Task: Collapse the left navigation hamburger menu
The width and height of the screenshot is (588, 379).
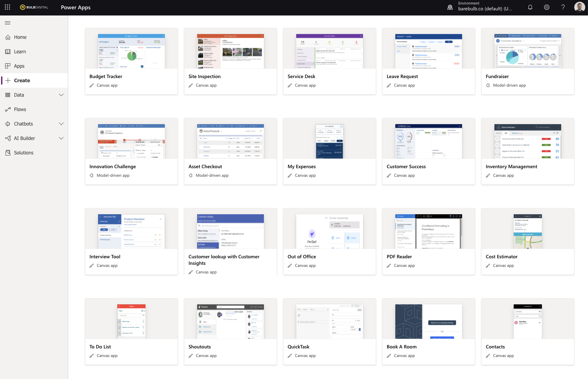Action: tap(8, 23)
